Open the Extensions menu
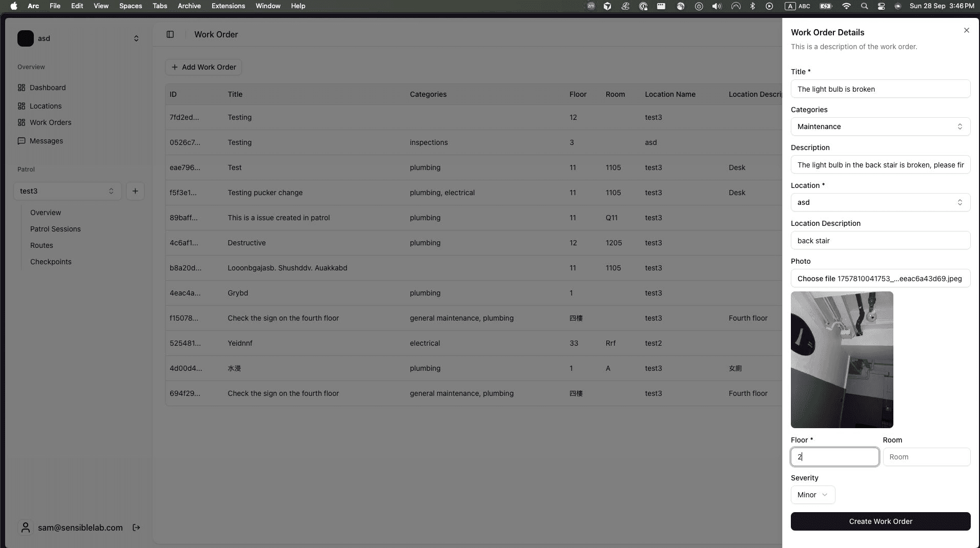Viewport: 980px width, 548px height. coord(228,6)
